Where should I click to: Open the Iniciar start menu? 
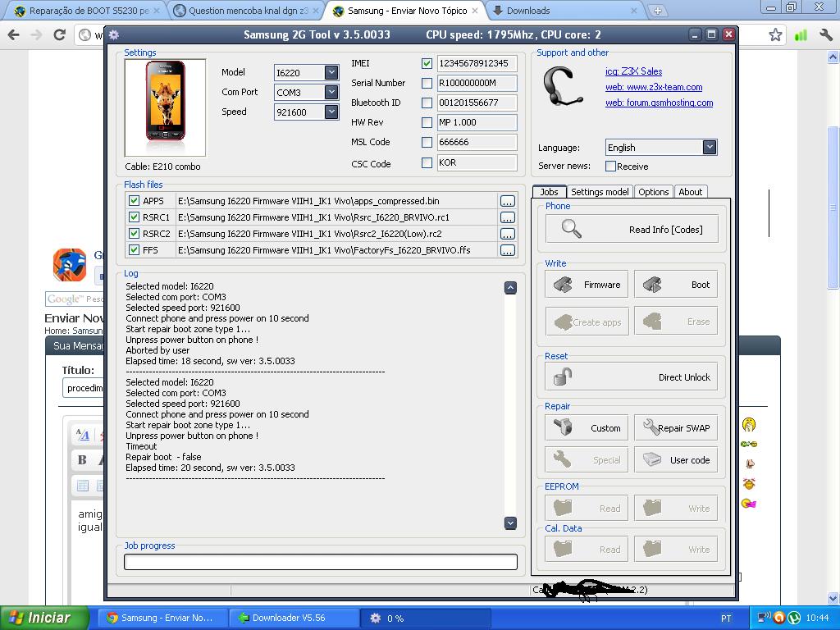[x=44, y=618]
